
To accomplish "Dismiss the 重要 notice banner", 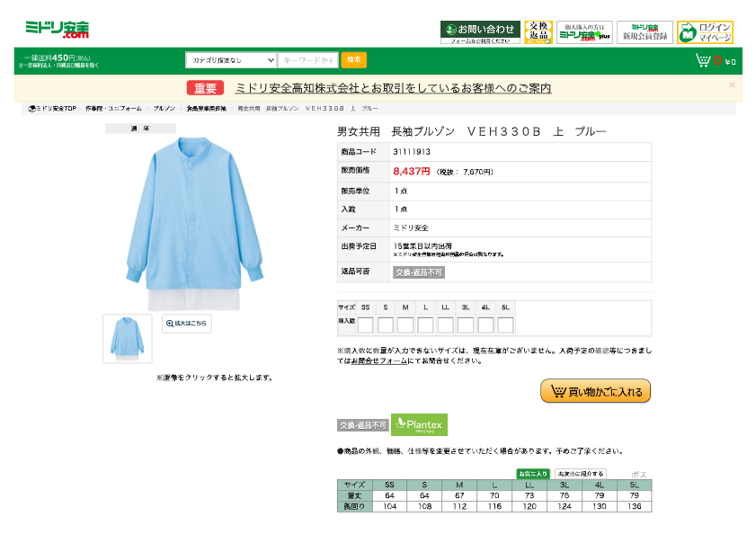I will pyautogui.click(x=732, y=85).
